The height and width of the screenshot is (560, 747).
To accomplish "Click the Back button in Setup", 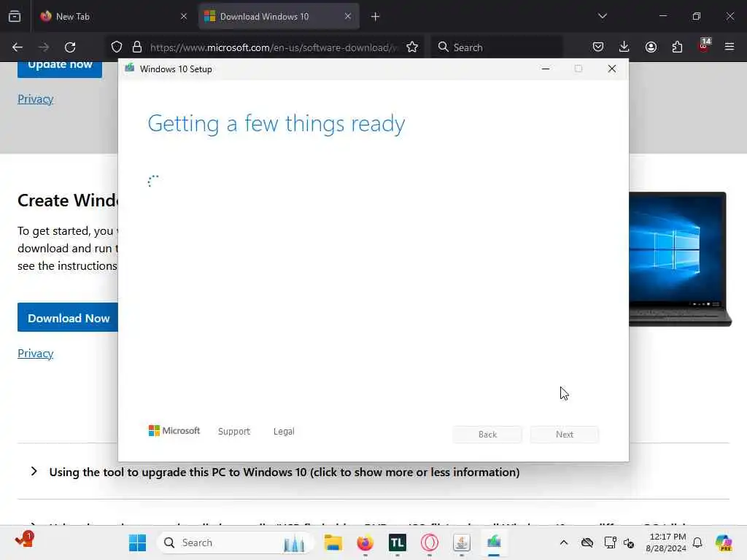I will coord(487,435).
